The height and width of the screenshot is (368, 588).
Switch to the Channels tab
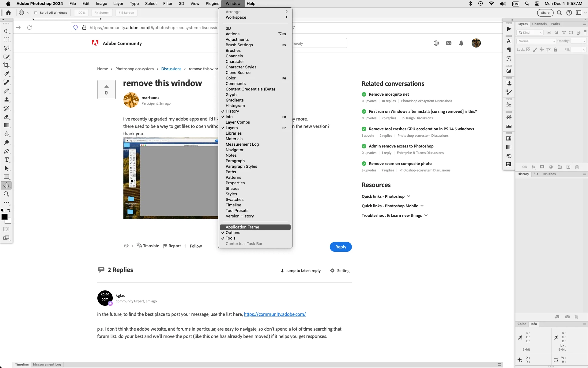(539, 24)
